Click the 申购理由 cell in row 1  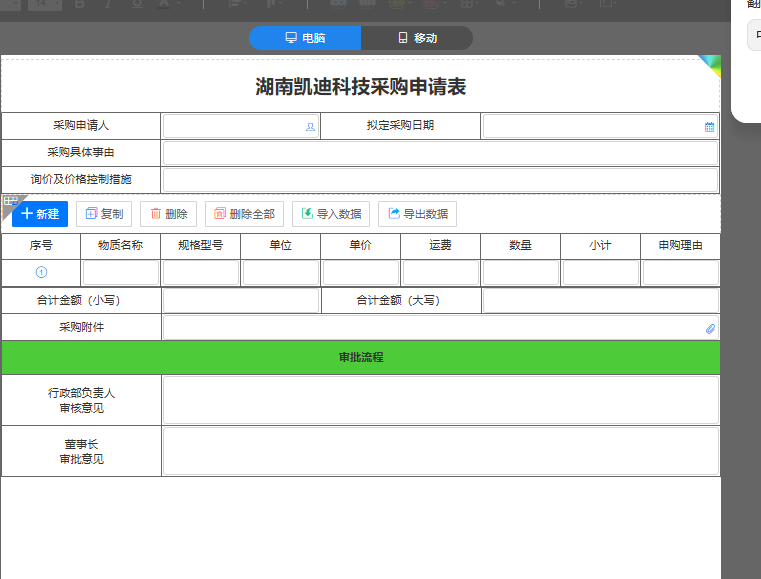click(x=681, y=273)
